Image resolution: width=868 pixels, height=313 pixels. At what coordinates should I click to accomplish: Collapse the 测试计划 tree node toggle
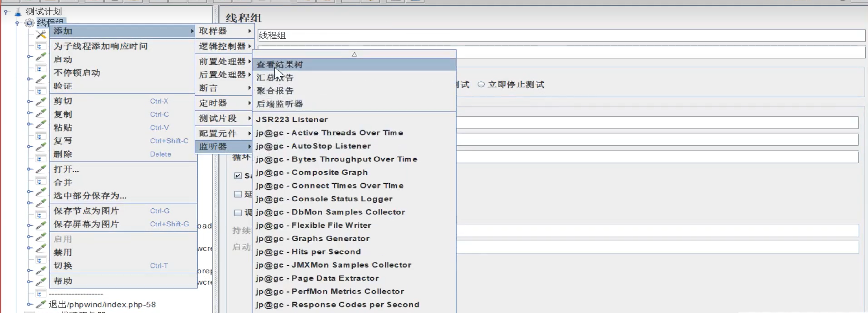pyautogui.click(x=6, y=12)
